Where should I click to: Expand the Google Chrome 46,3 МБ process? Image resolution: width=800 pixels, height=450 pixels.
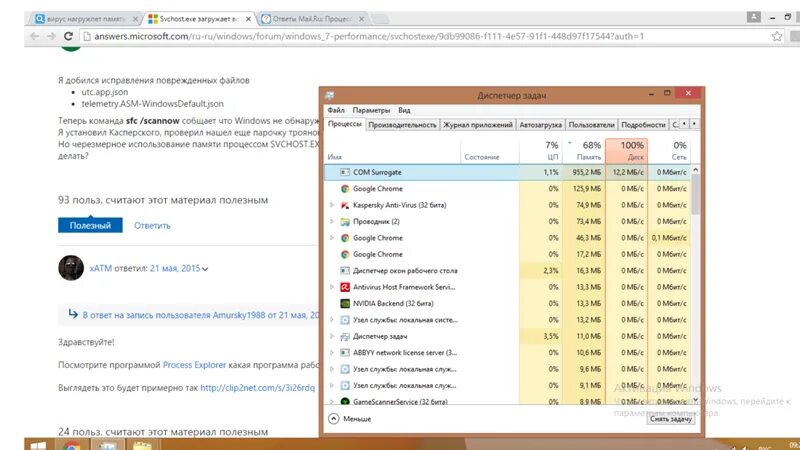click(332, 238)
